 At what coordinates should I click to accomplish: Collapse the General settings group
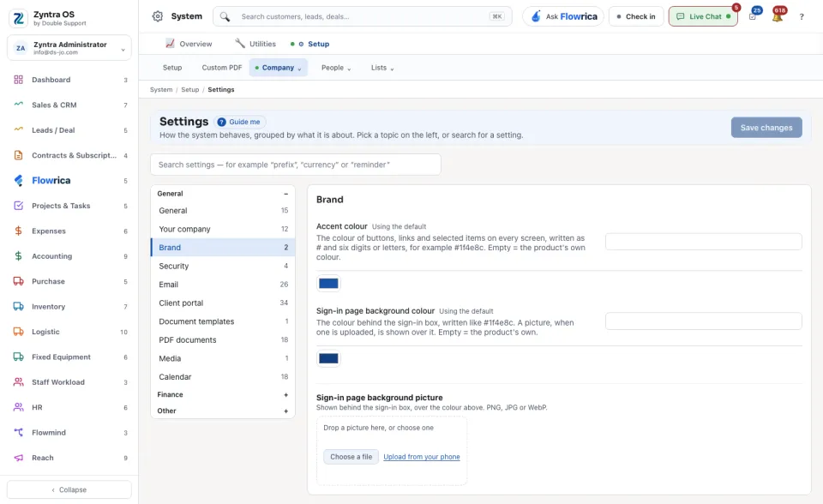[286, 194]
